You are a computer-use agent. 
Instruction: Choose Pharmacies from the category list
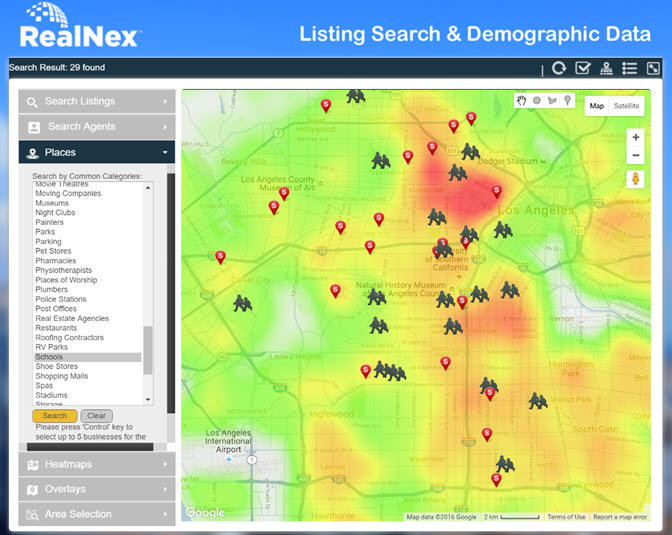pyautogui.click(x=56, y=261)
